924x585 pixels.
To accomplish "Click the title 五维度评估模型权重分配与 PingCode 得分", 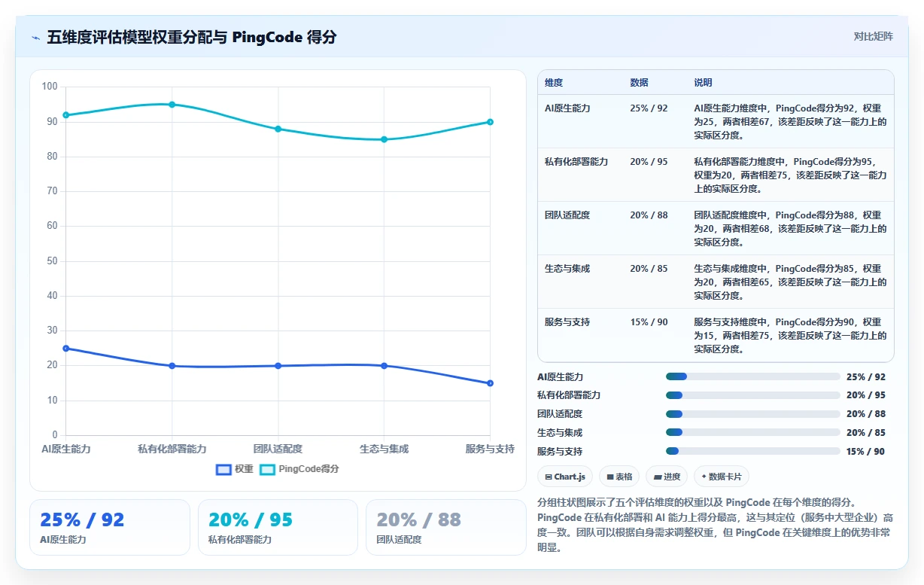I will coord(192,37).
